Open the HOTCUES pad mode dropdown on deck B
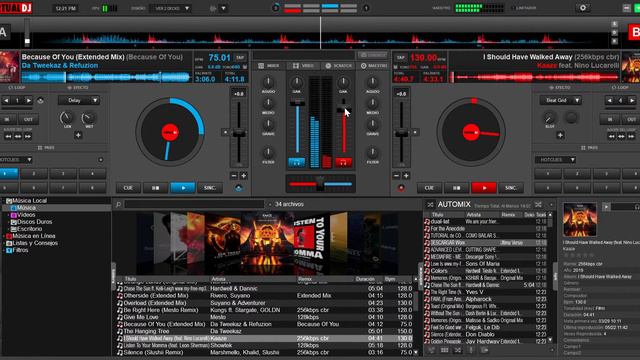This screenshot has height=360, width=640. pyautogui.click(x=556, y=160)
